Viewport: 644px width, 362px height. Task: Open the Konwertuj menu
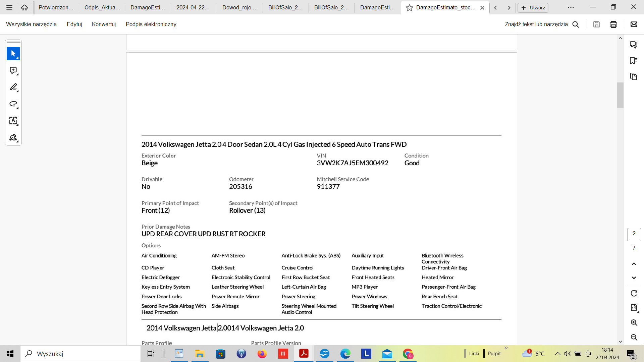tap(104, 24)
